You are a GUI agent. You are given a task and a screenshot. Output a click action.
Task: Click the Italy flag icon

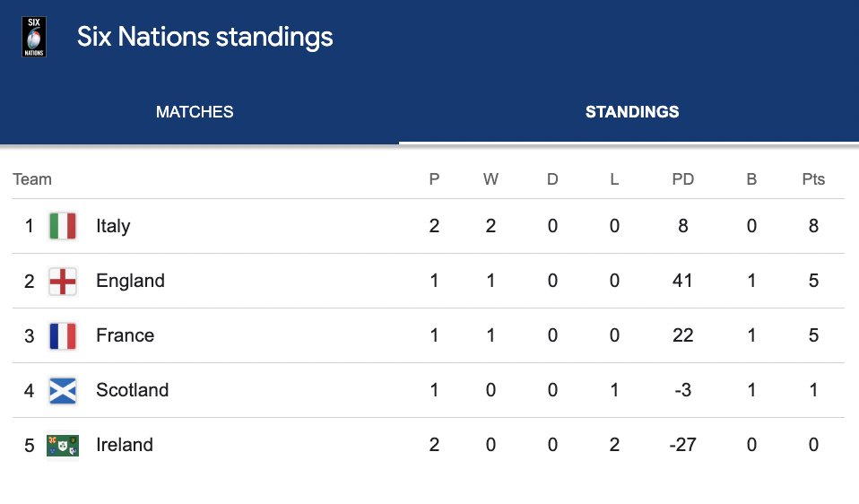tap(63, 226)
